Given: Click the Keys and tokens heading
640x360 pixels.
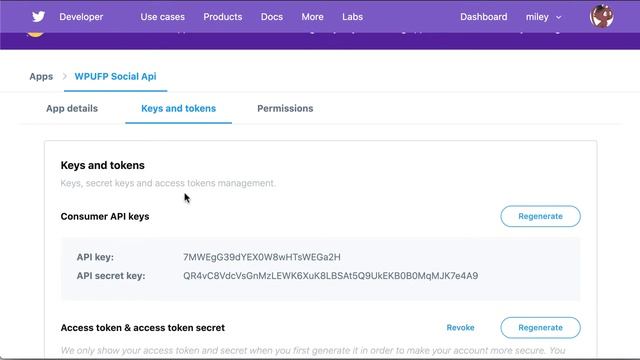Looking at the screenshot, I should tap(102, 165).
